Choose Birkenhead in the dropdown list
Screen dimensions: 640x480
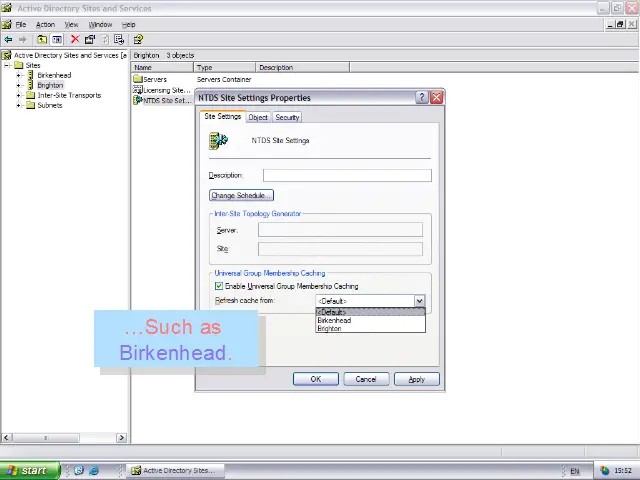click(370, 320)
